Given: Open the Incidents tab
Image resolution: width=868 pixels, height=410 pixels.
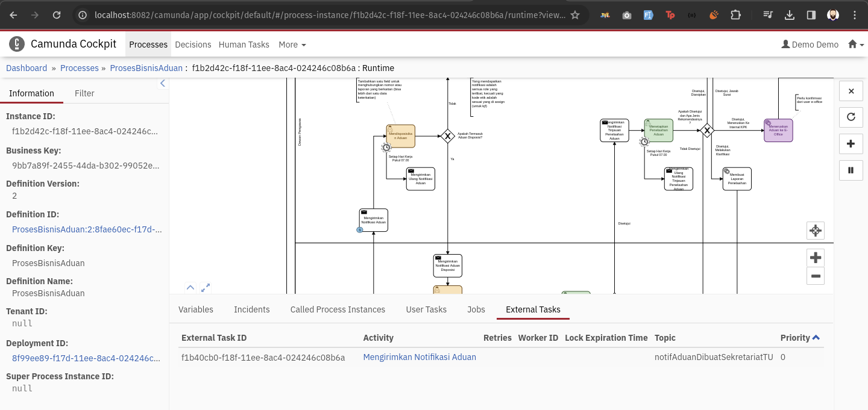Looking at the screenshot, I should (x=251, y=309).
